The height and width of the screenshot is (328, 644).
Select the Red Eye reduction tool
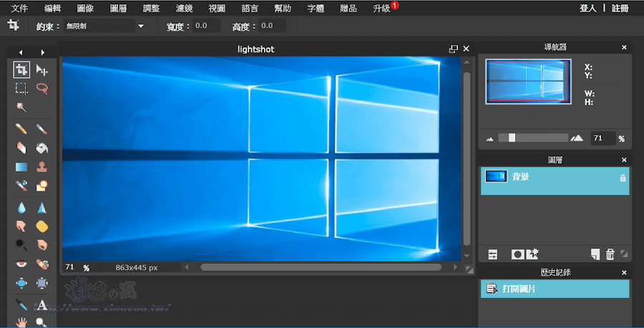[21, 264]
